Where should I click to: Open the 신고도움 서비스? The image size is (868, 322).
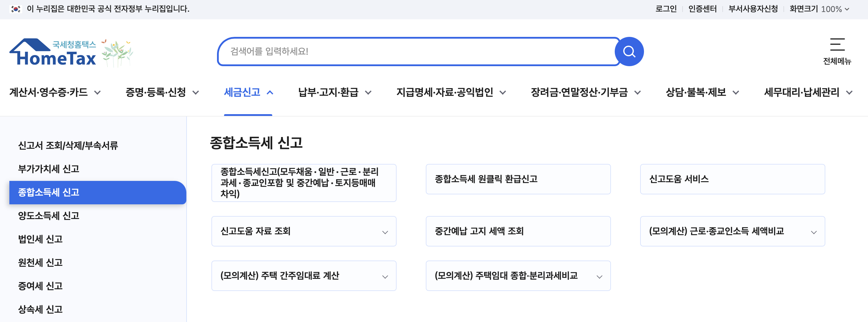(x=732, y=179)
